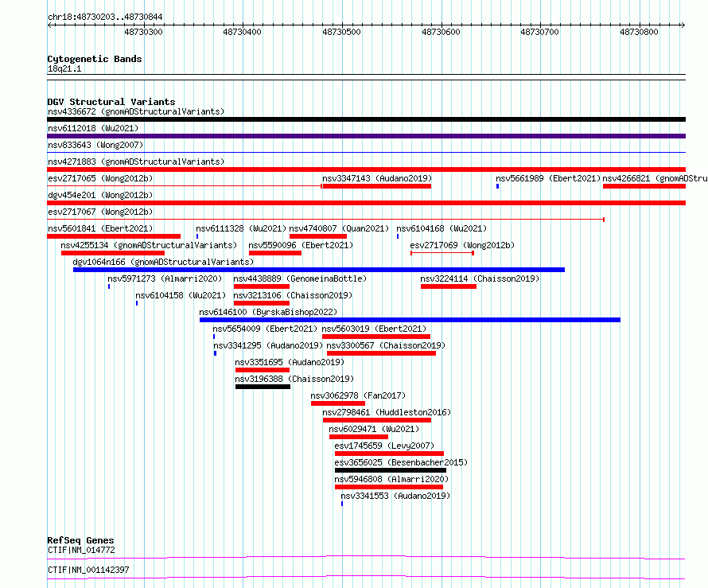This screenshot has width=708, height=588.
Task: Click the 48730500 ruler position
Action: (x=342, y=32)
